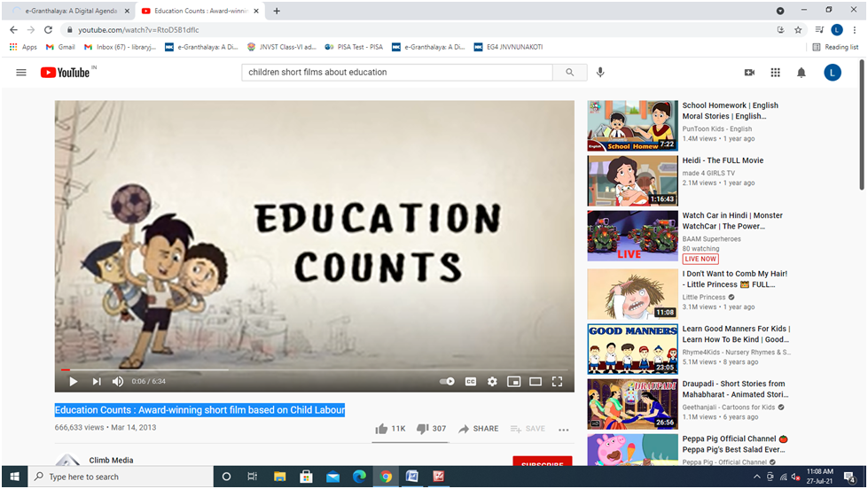Open the more actions three-dot menu below the video

coord(563,430)
